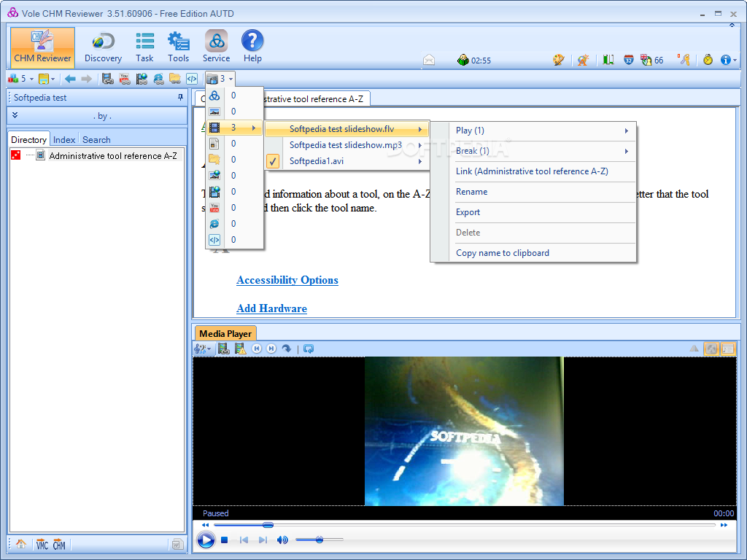This screenshot has height=560, width=747.
Task: Click the Play button in media player
Action: click(x=206, y=540)
